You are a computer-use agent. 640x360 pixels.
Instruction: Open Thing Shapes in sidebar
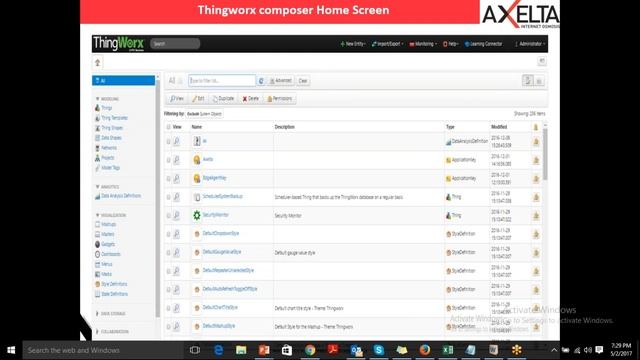click(x=109, y=128)
